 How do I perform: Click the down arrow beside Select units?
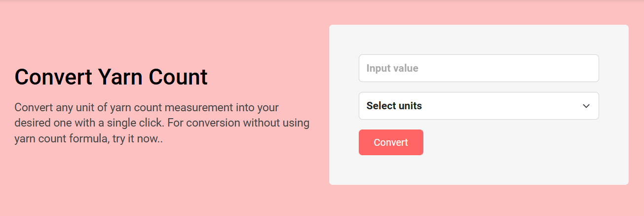(586, 106)
